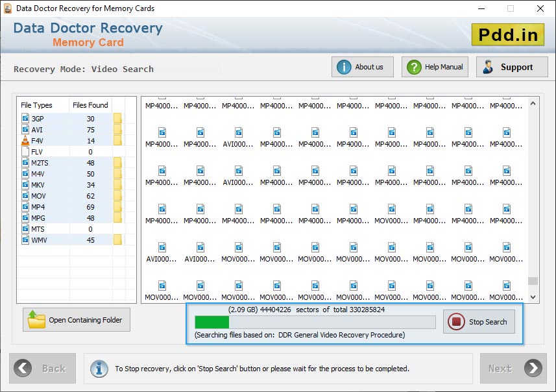This screenshot has height=392, width=556.
Task: Click the file grid scrollbar thumb
Action: coord(533,281)
